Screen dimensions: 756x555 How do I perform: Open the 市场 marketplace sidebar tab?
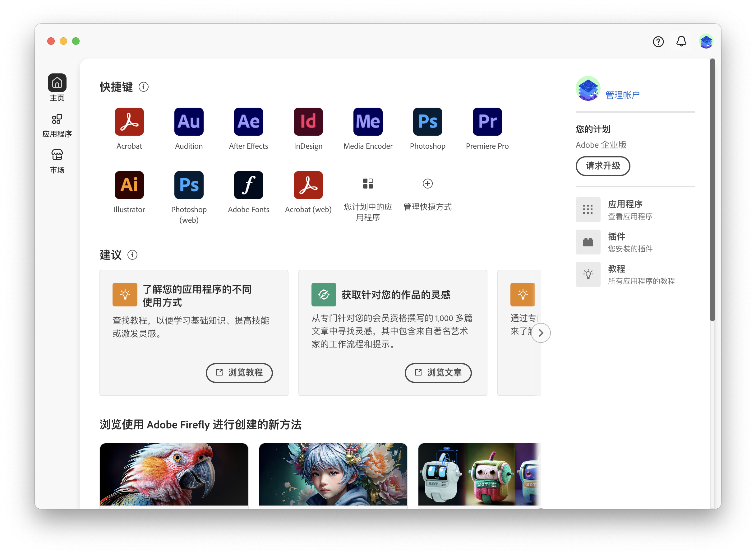tap(57, 161)
